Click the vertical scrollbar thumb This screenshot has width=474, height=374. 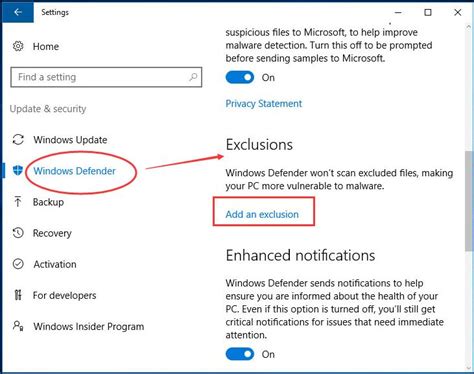pos(469,201)
